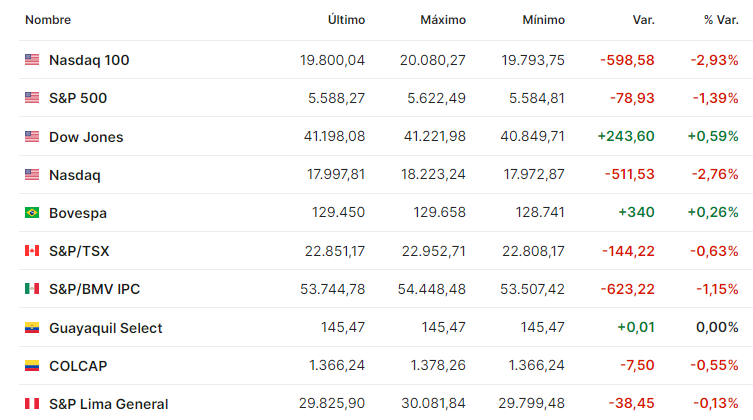The height and width of the screenshot is (420, 753).
Task: Click the US flag beside Nasdaq 100
Action: tap(32, 60)
